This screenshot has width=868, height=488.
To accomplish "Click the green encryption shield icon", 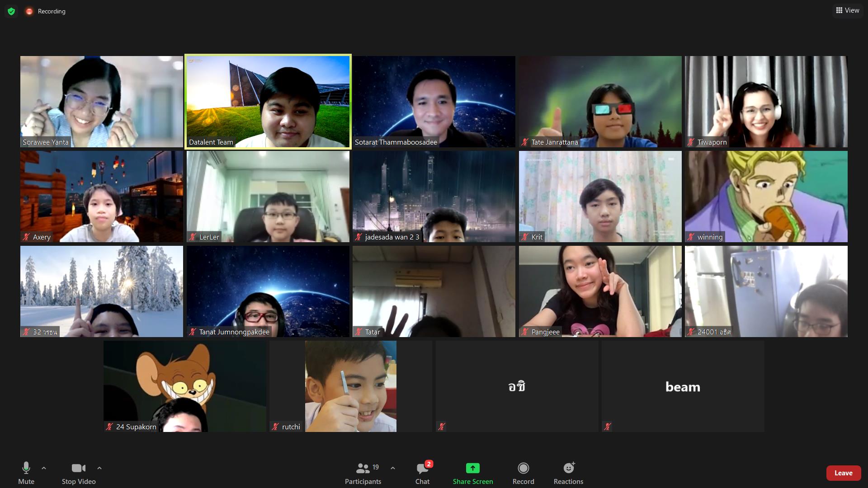I will click(11, 11).
